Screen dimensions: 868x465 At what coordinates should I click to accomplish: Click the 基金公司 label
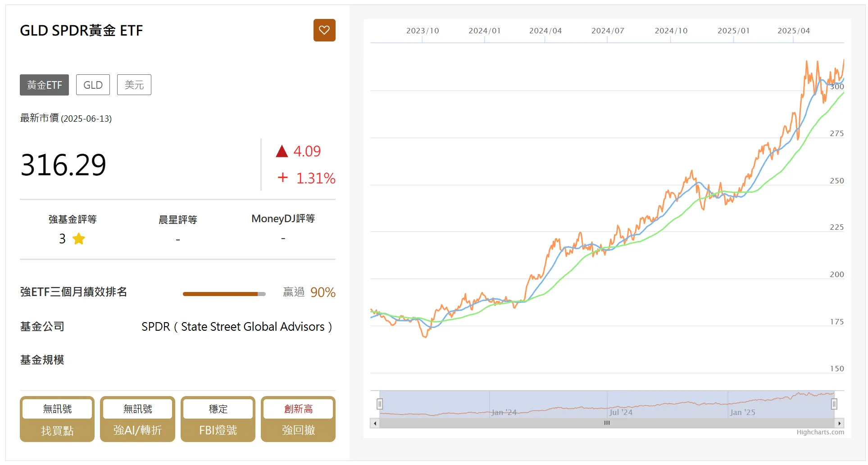coord(42,327)
